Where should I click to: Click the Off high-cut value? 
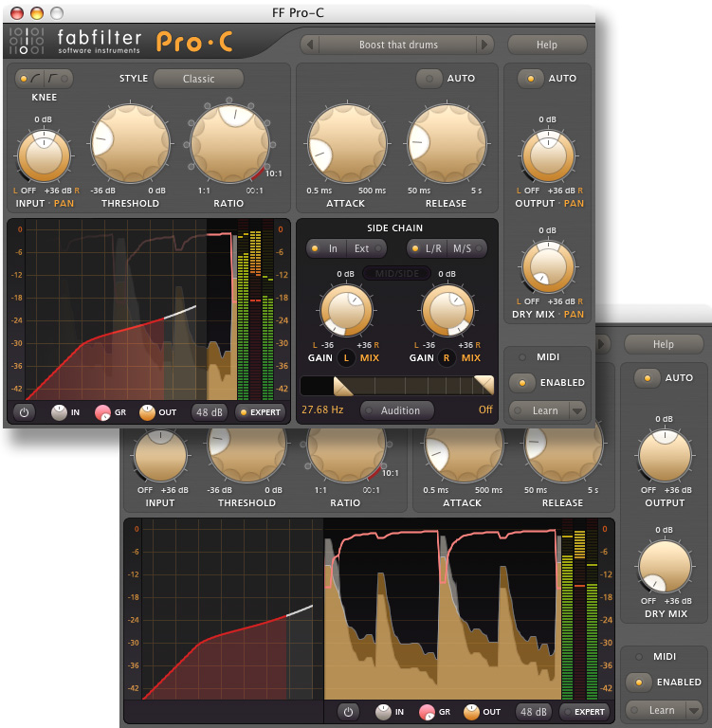pyautogui.click(x=485, y=409)
